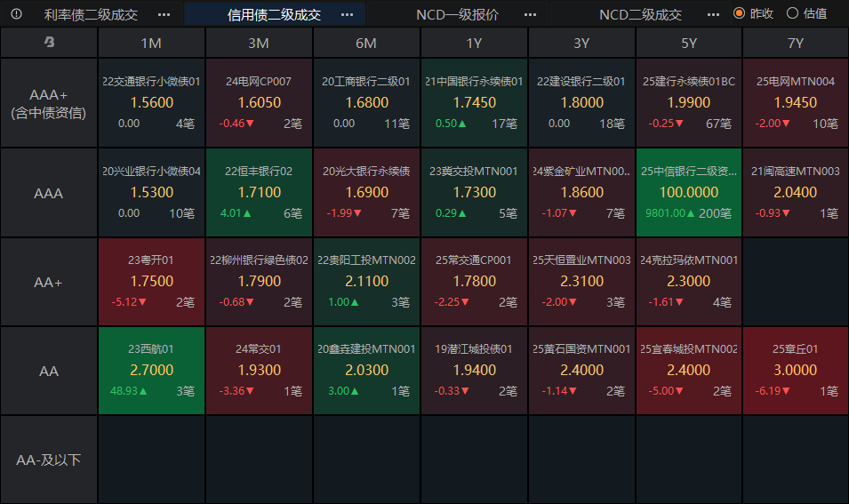The width and height of the screenshot is (849, 504).
Task: Open 22建设银行二级01 cell
Action: click(x=581, y=103)
